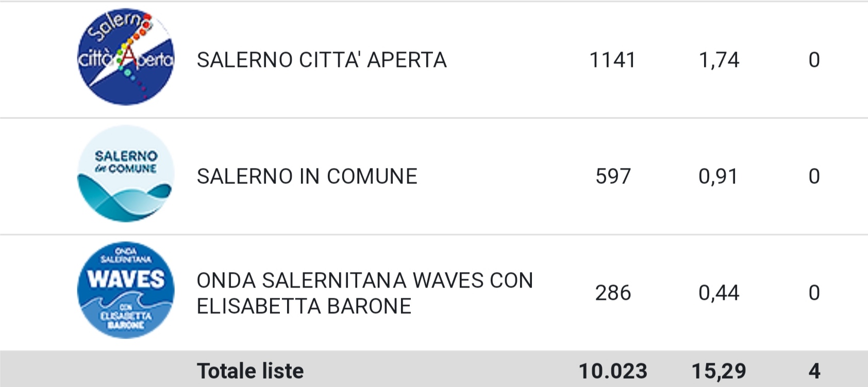Image resolution: width=868 pixels, height=387 pixels.
Task: Select the 15,29 total percentage
Action: (x=719, y=371)
